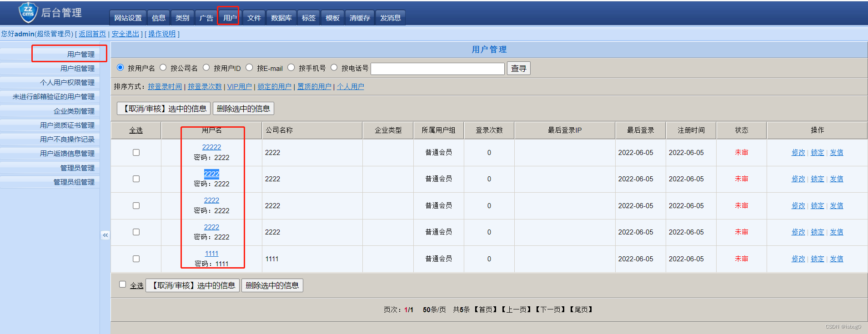The image size is (868, 334).
Task: Click 发信 for user 22222
Action: 837,153
